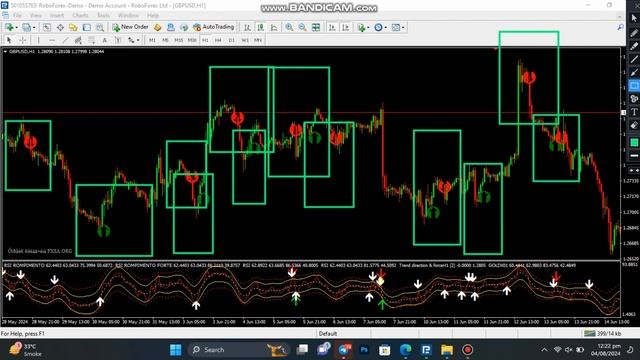Select Bandicam pencil drawing tool
The height and width of the screenshot is (360, 640).
click(634, 33)
